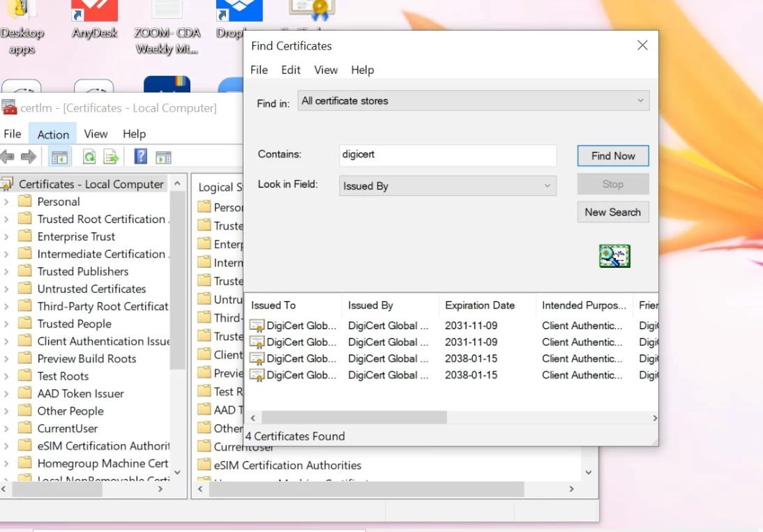The image size is (763, 532).
Task: Expand Intermediate Certification node
Action: (x=6, y=254)
